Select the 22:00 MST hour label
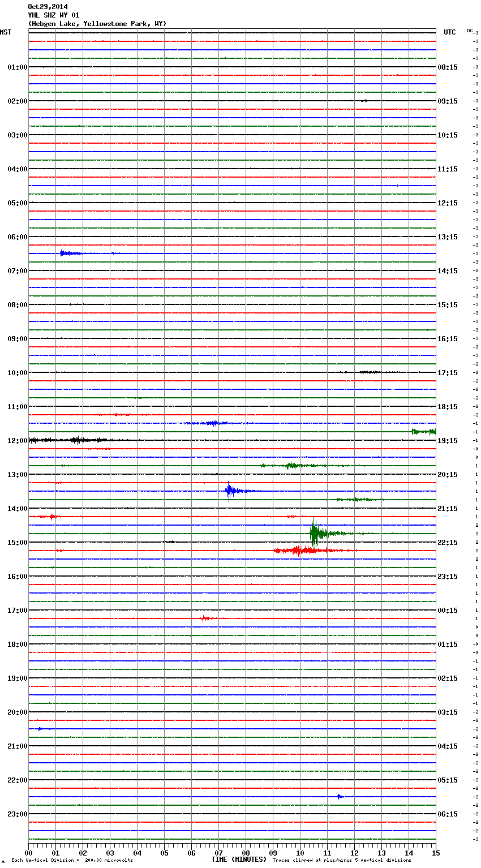This screenshot has height=868, width=481. point(18,780)
